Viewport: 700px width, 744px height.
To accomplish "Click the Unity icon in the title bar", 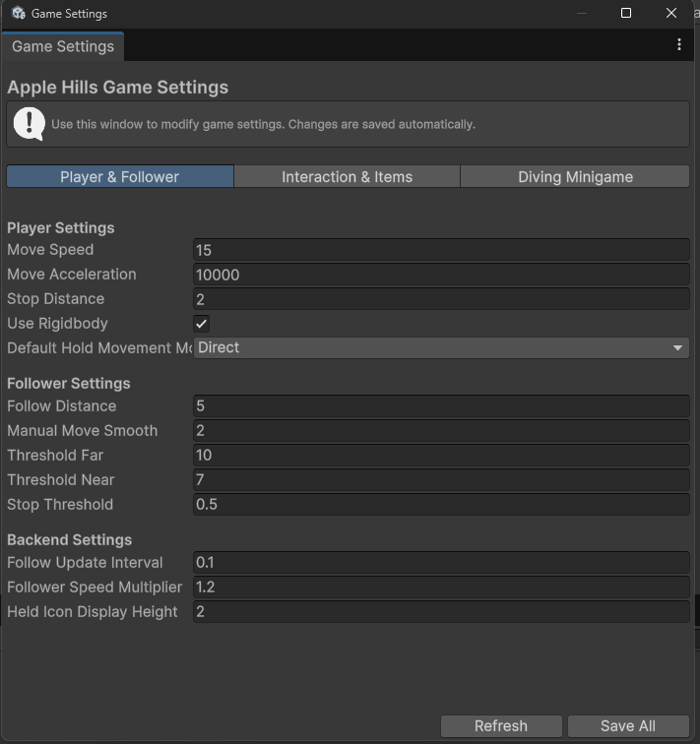I will coord(18,14).
